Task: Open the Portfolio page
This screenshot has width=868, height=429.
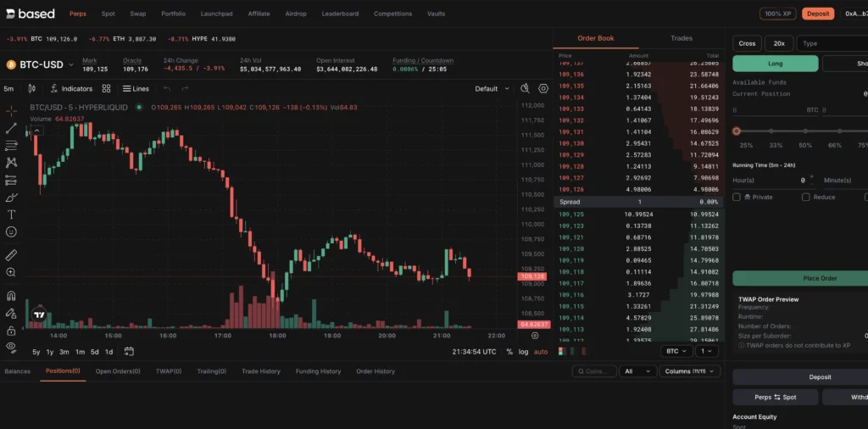Action: tap(173, 14)
